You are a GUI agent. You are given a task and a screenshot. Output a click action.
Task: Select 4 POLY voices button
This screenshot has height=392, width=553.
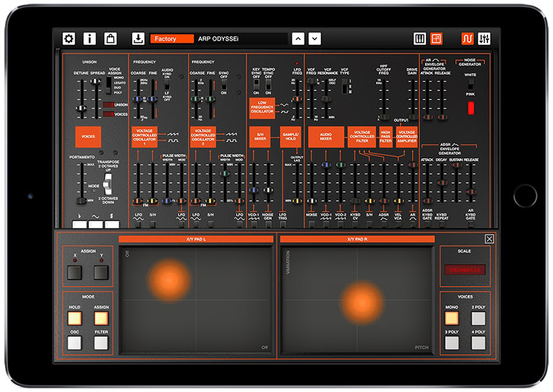point(478,343)
